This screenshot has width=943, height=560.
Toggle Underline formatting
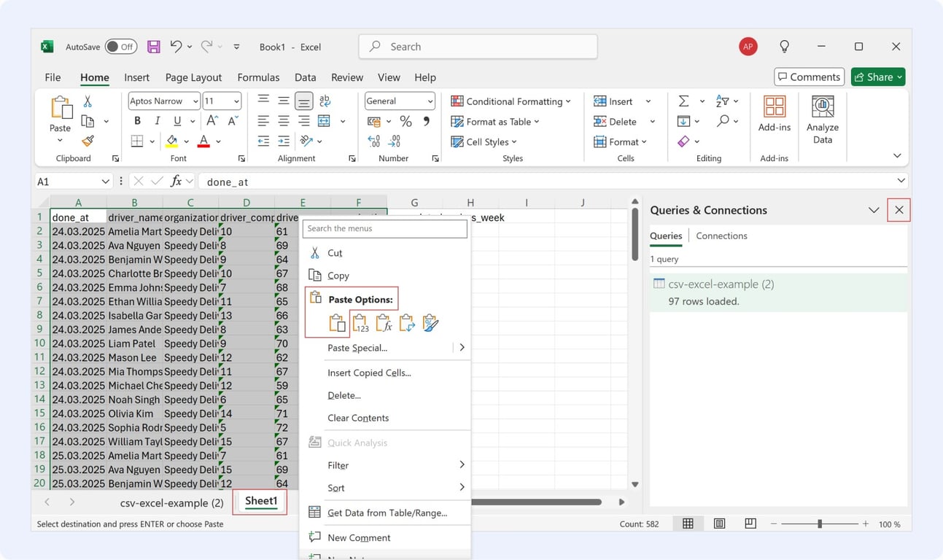176,121
